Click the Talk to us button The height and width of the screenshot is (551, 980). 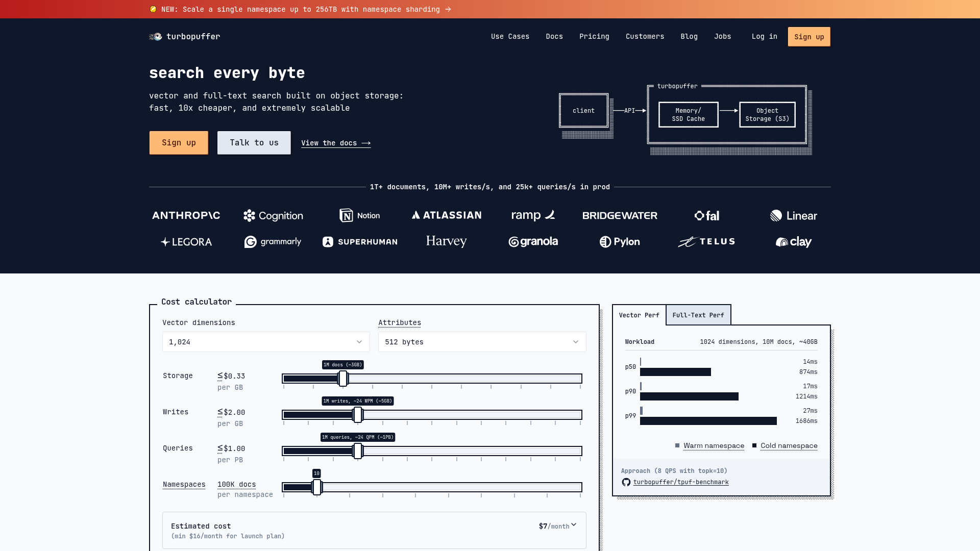pos(254,143)
